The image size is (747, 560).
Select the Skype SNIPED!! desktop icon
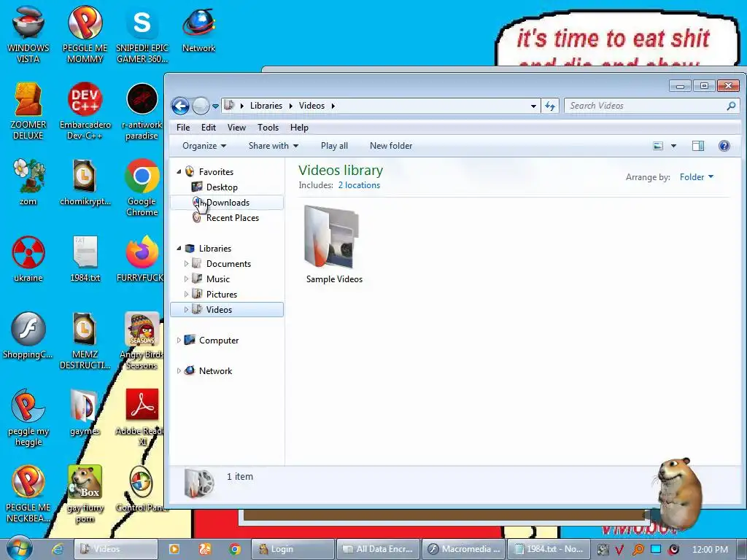142,34
